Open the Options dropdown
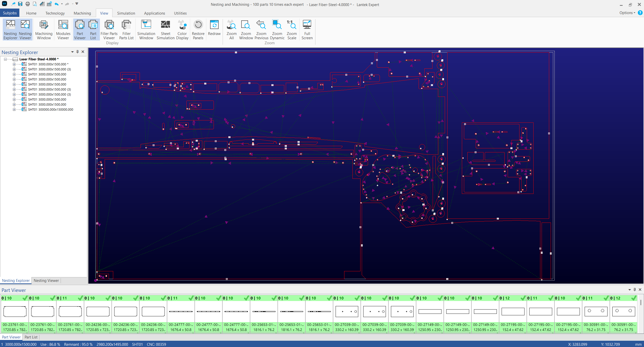 [627, 13]
